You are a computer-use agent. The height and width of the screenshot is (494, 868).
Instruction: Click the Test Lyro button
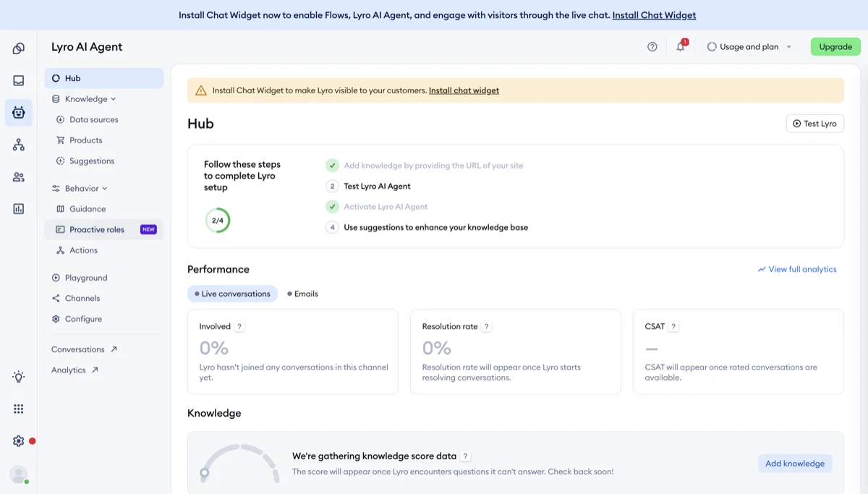pyautogui.click(x=814, y=124)
